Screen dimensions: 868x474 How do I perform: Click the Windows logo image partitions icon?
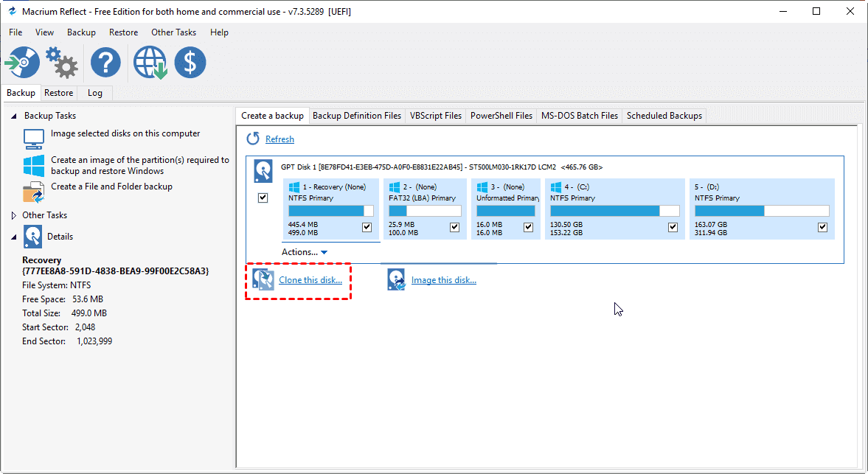pos(33,165)
